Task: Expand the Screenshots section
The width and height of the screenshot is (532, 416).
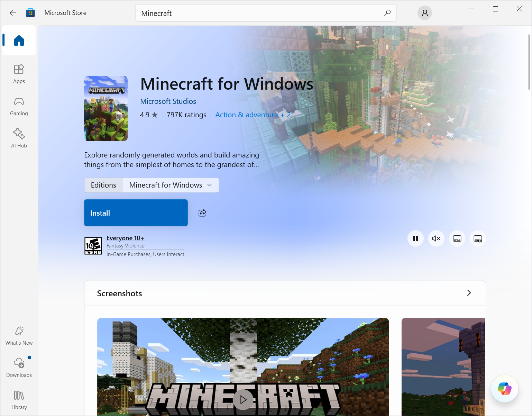Action: coord(469,292)
